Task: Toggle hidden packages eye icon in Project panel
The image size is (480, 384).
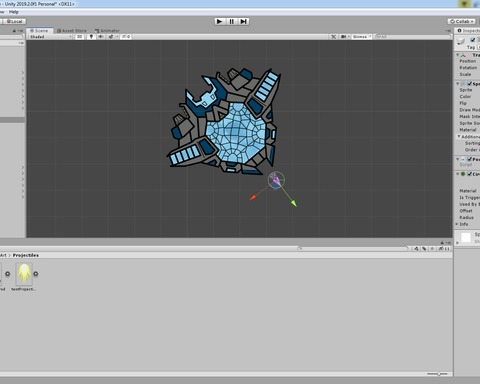Action: point(444,249)
